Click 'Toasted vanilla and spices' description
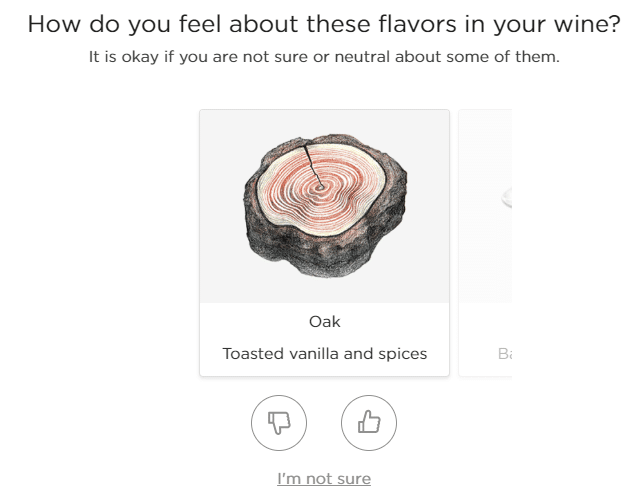The height and width of the screenshot is (496, 631). pyautogui.click(x=325, y=354)
